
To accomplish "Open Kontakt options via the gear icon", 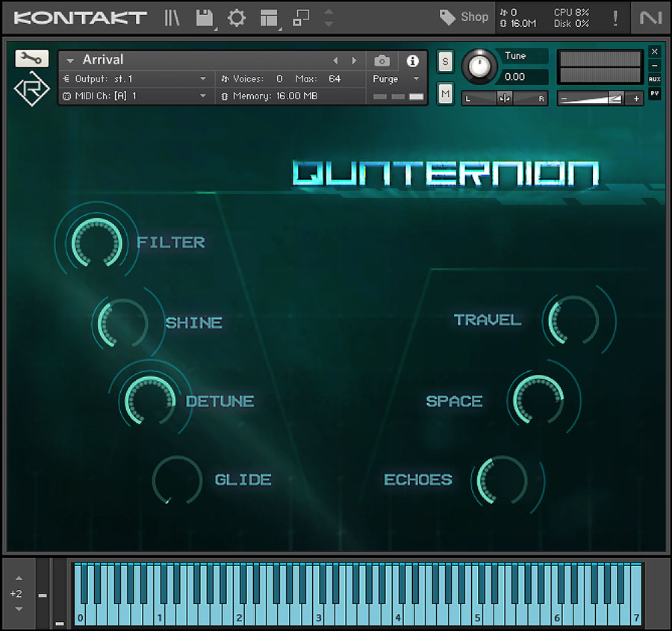I will pyautogui.click(x=237, y=18).
